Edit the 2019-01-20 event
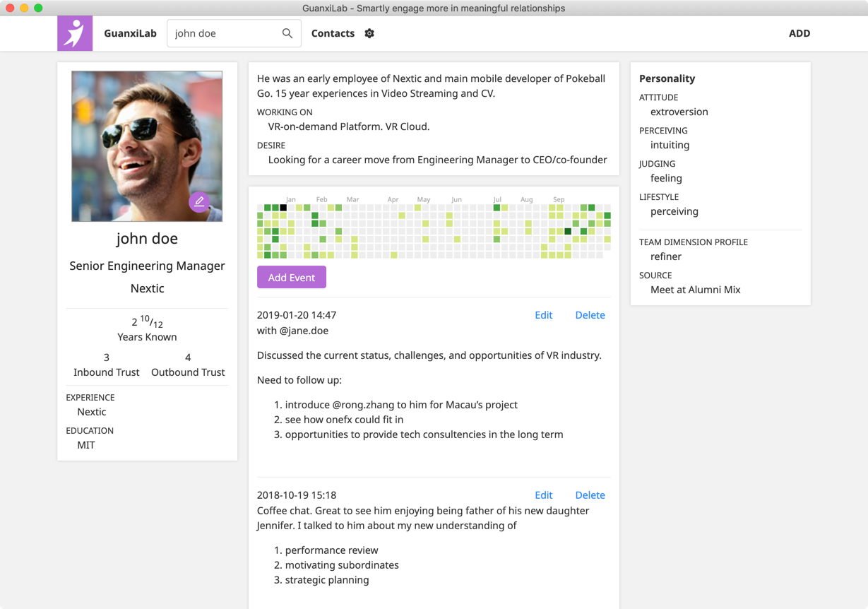This screenshot has height=609, width=868. (543, 315)
